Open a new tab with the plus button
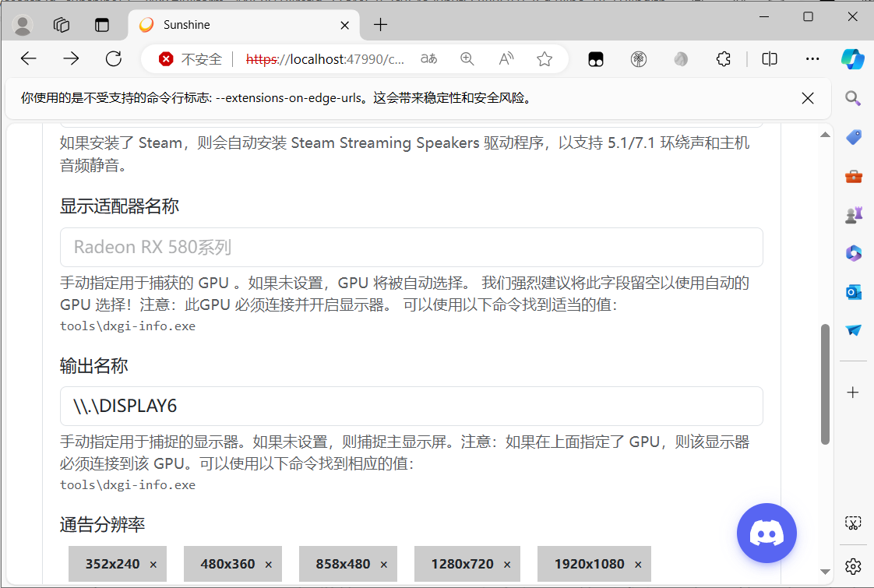 (380, 24)
